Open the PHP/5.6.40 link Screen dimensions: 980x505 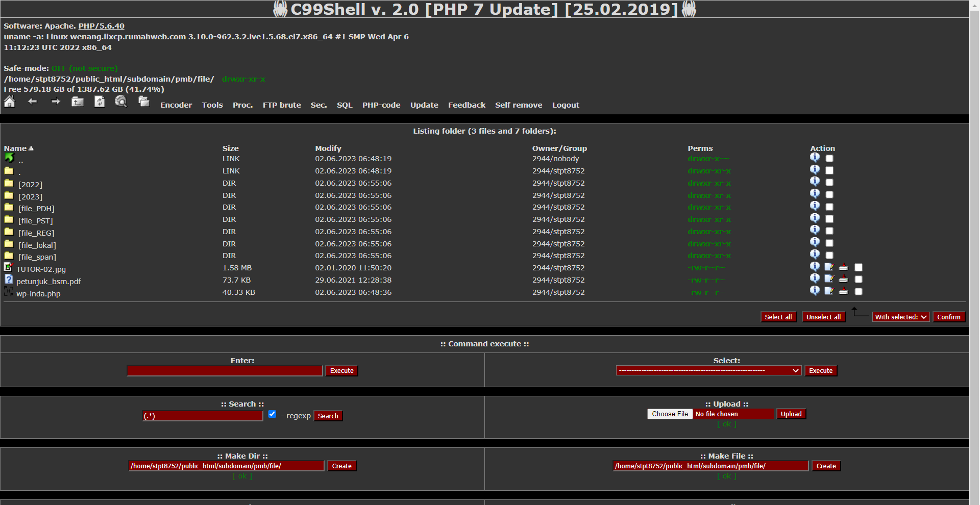pos(101,26)
